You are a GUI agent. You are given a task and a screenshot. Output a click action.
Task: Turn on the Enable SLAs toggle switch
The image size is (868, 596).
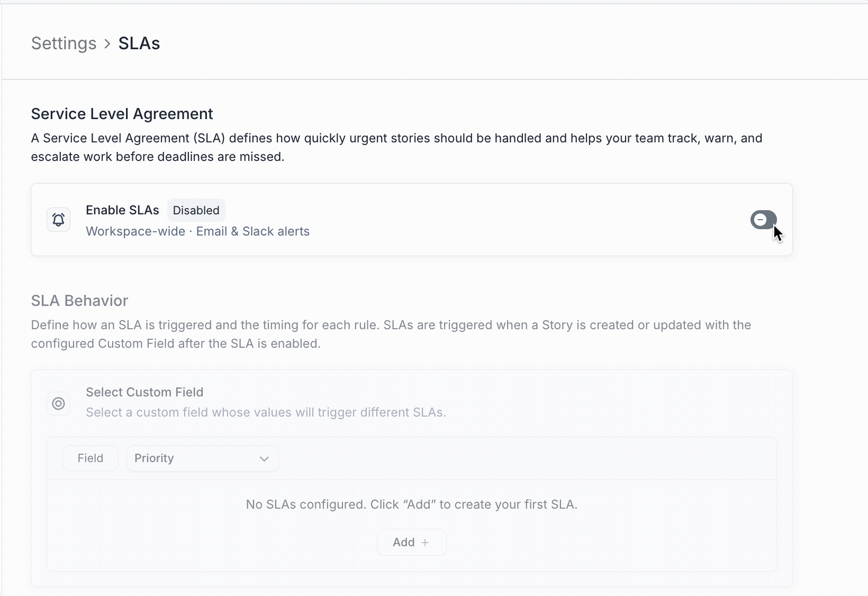(763, 220)
